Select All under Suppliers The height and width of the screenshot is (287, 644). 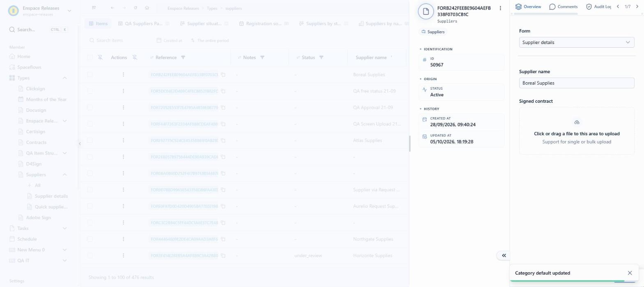point(37,185)
